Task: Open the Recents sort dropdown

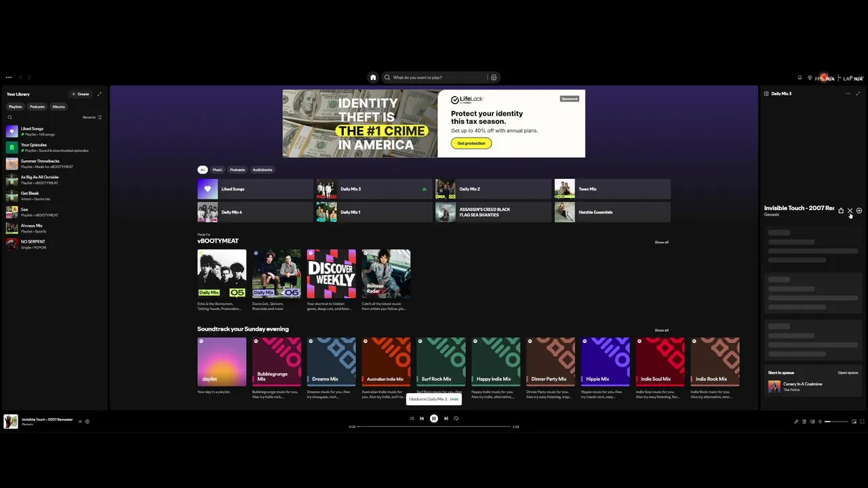Action: 92,117
